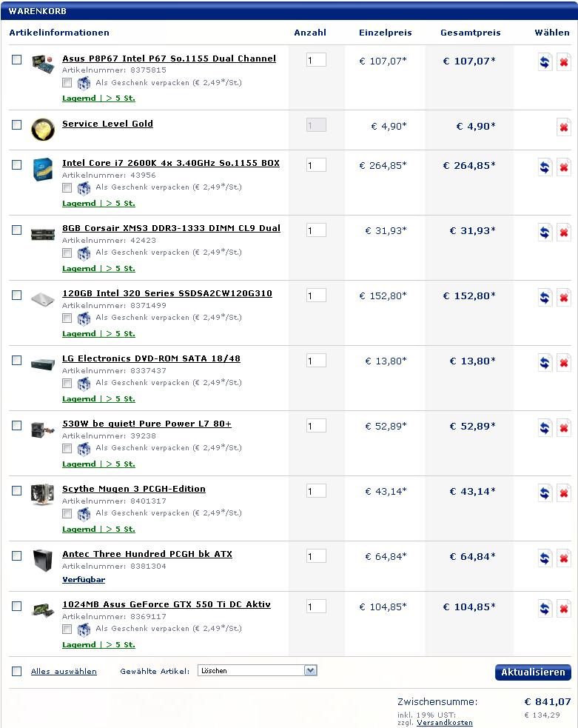Screen dimensions: 578x728
Task: Click gift box icon under Scythe Mugen 3
Action: coord(84,514)
